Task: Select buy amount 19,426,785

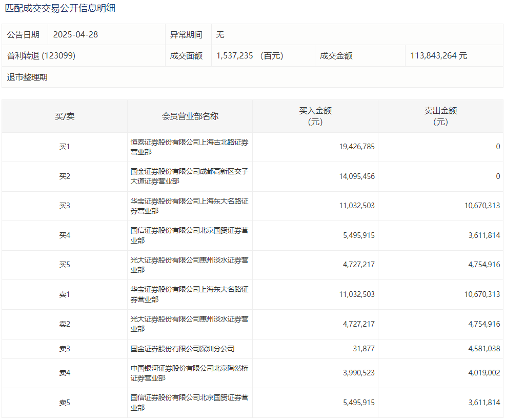Action: click(x=357, y=147)
